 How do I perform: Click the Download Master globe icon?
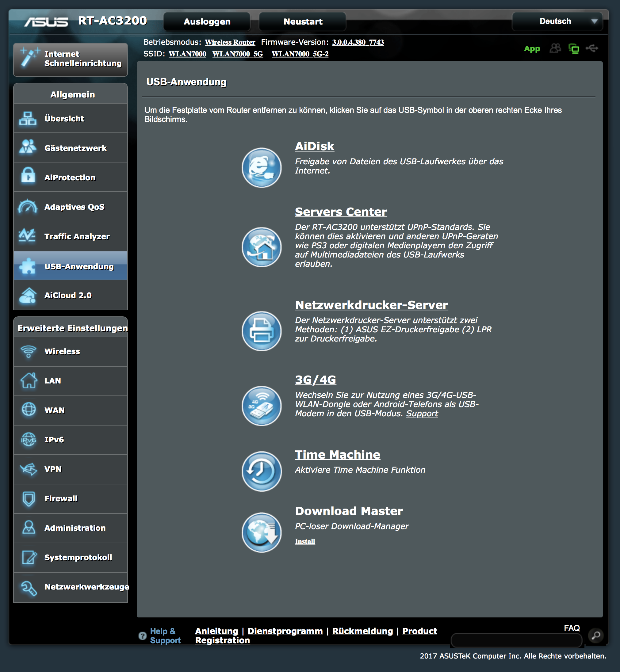261,532
